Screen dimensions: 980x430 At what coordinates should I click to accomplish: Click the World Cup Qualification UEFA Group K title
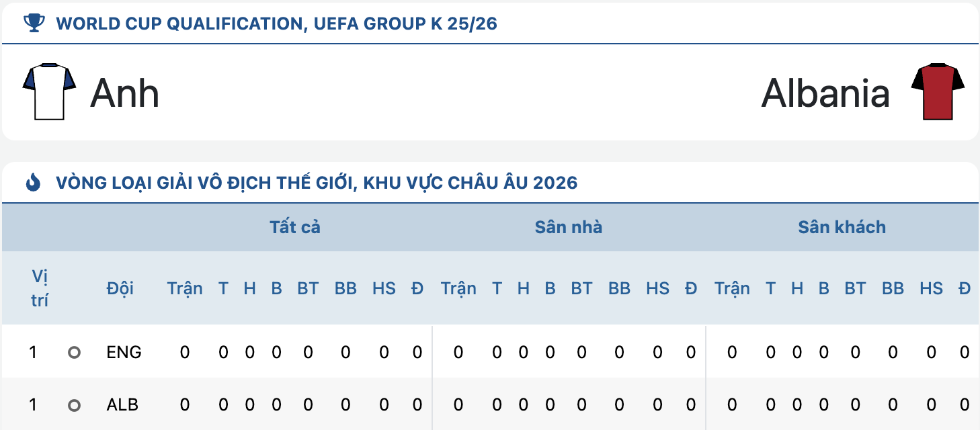(277, 24)
